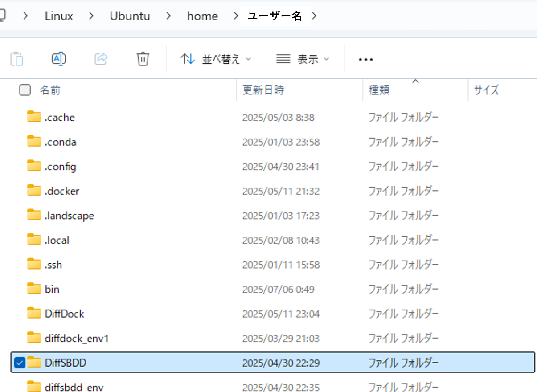Click the sort indicator arrow above 種類
This screenshot has height=392, width=537.
tap(415, 82)
